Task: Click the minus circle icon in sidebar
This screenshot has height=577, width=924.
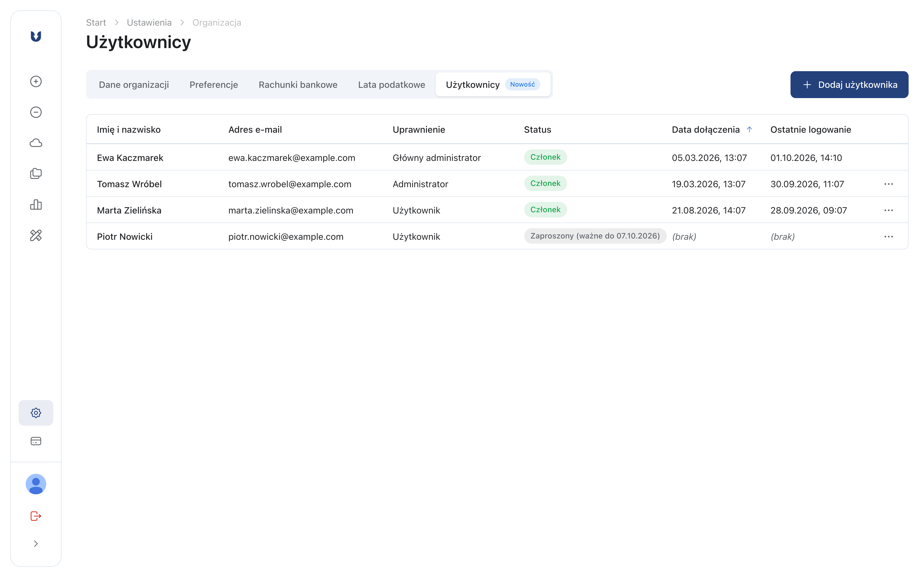Action: (x=36, y=112)
